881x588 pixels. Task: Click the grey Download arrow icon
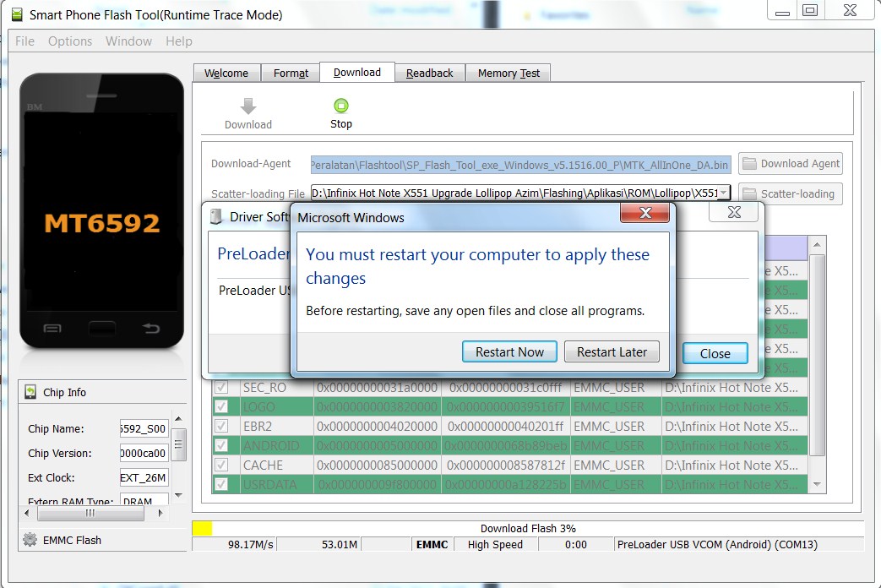[x=247, y=106]
